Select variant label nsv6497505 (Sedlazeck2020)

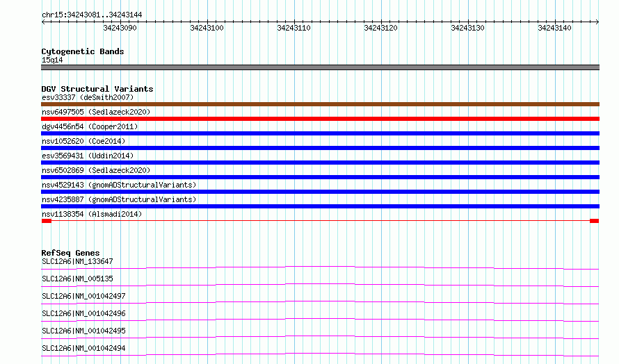(x=96, y=112)
